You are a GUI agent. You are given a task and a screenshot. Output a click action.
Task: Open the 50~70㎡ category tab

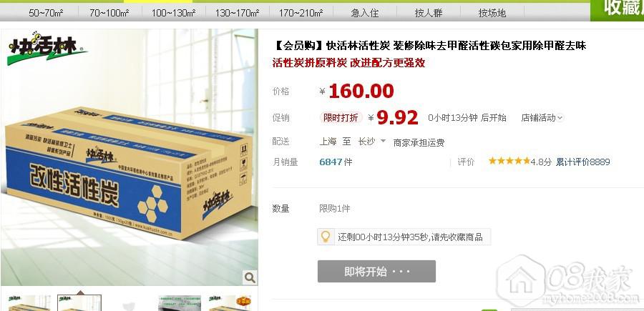click(x=46, y=13)
